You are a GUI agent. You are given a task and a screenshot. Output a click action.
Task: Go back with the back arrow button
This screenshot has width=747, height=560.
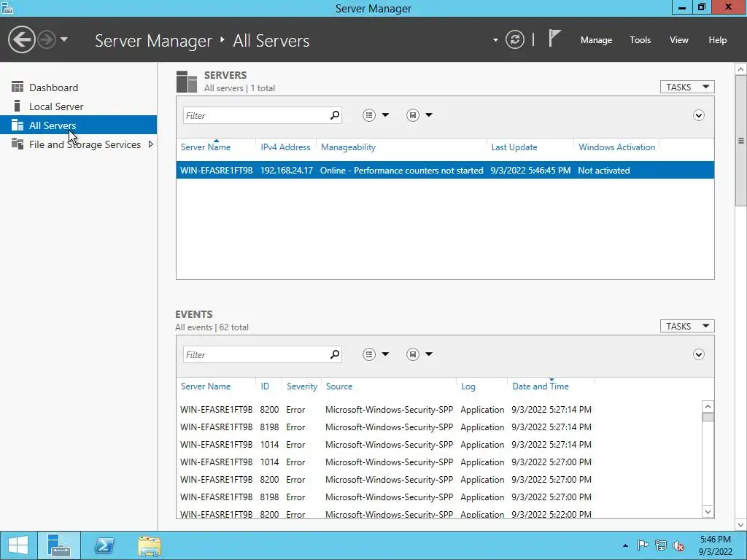21,39
